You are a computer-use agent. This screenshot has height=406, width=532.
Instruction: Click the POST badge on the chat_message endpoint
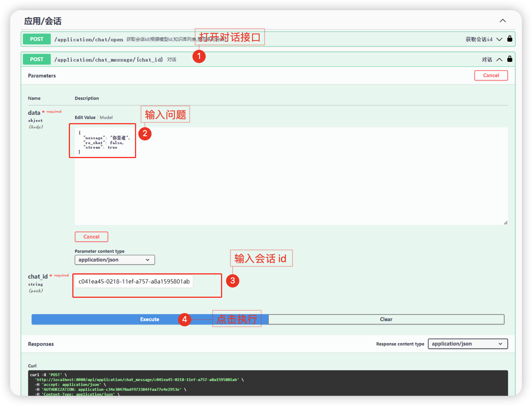click(x=37, y=59)
